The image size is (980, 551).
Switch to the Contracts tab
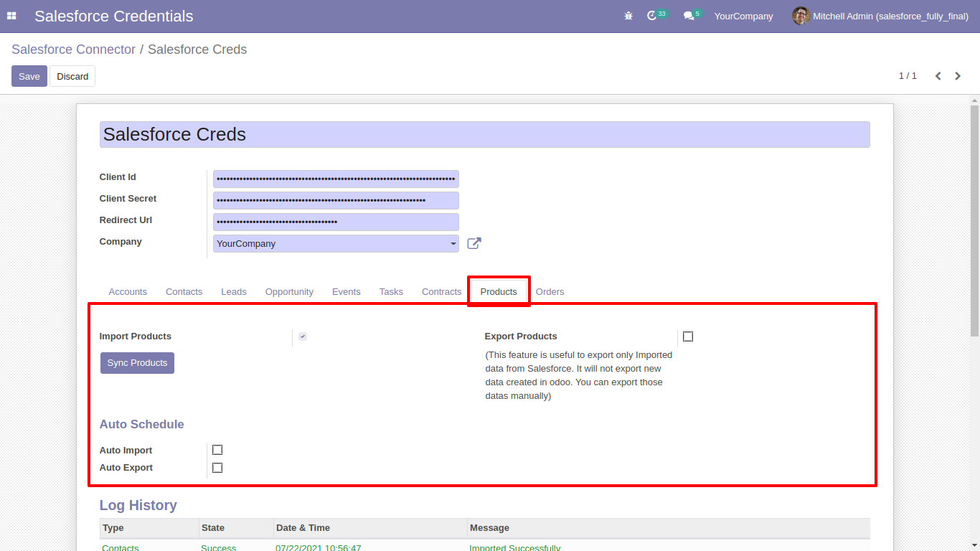coord(441,292)
